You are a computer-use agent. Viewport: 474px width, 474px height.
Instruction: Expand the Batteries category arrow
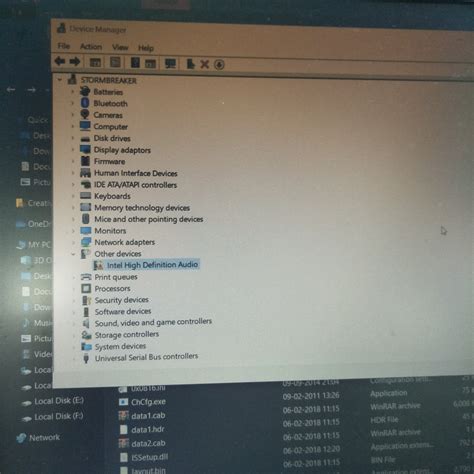point(73,91)
